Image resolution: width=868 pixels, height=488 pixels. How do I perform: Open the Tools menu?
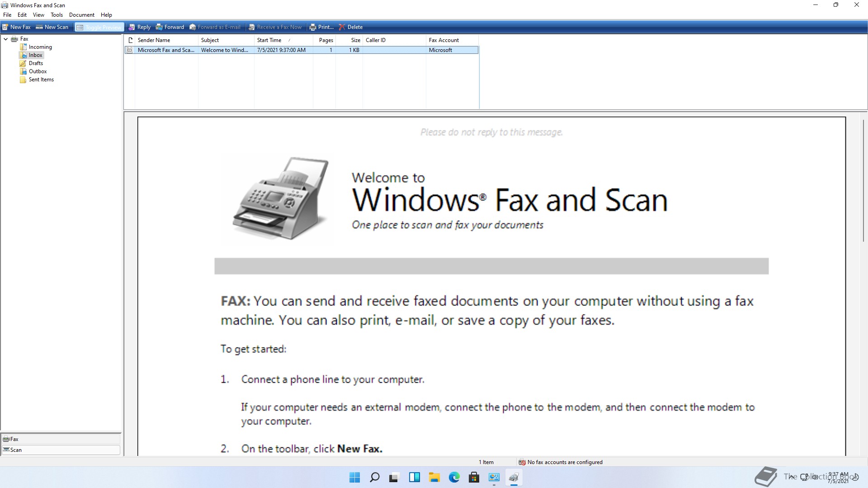point(57,15)
